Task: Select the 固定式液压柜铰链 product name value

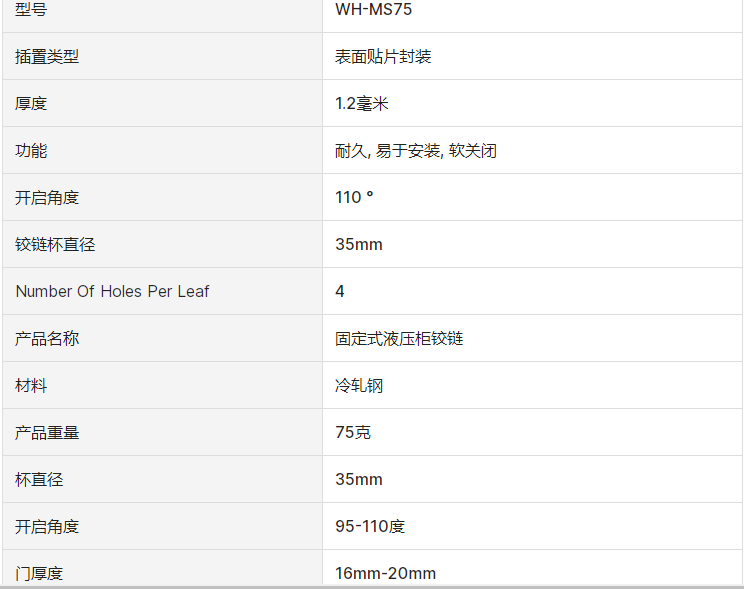Action: pos(399,339)
